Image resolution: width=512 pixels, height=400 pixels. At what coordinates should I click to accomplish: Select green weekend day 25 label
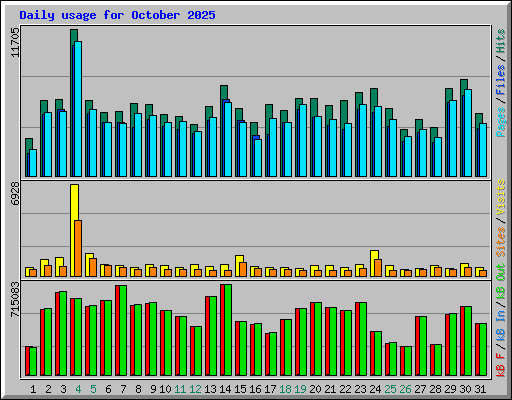[390, 389]
